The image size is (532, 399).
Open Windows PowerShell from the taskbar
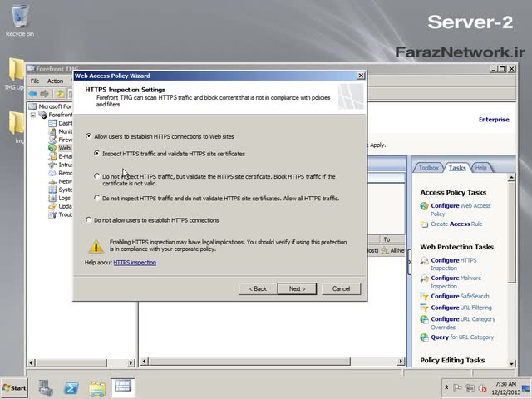pos(71,388)
